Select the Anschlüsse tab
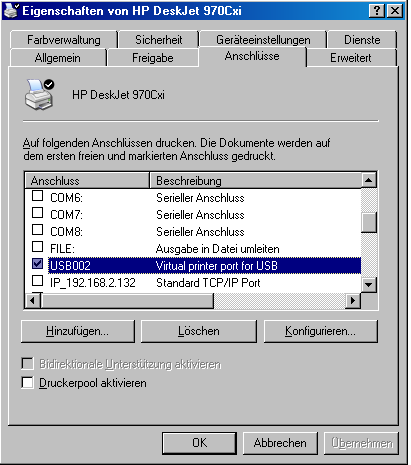This screenshot has width=411, height=465. [x=252, y=56]
